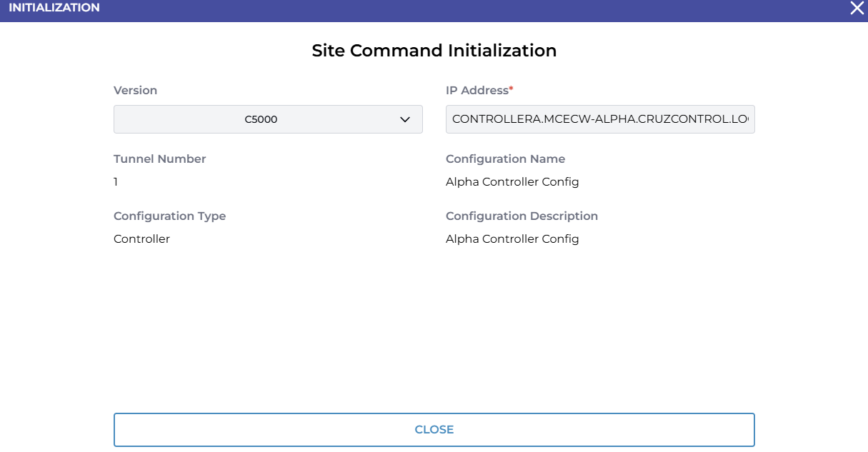Click the Configuration Name label
Viewport: 868px width, 452px height.
505,159
